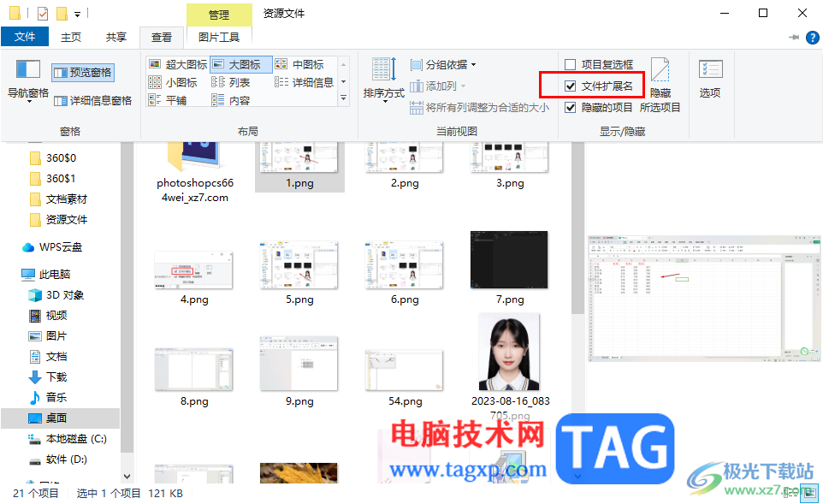The height and width of the screenshot is (504, 823).
Task: Switch to the Home tab
Action: click(x=71, y=37)
